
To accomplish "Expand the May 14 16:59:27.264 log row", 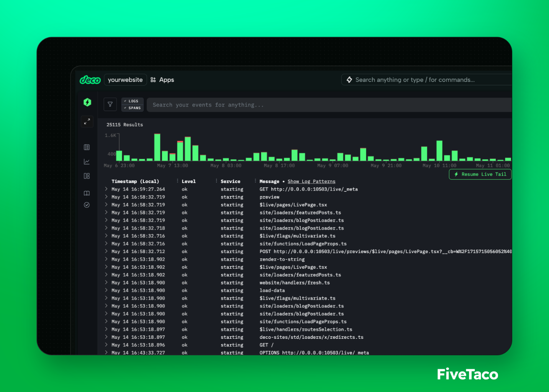I will tap(106, 189).
